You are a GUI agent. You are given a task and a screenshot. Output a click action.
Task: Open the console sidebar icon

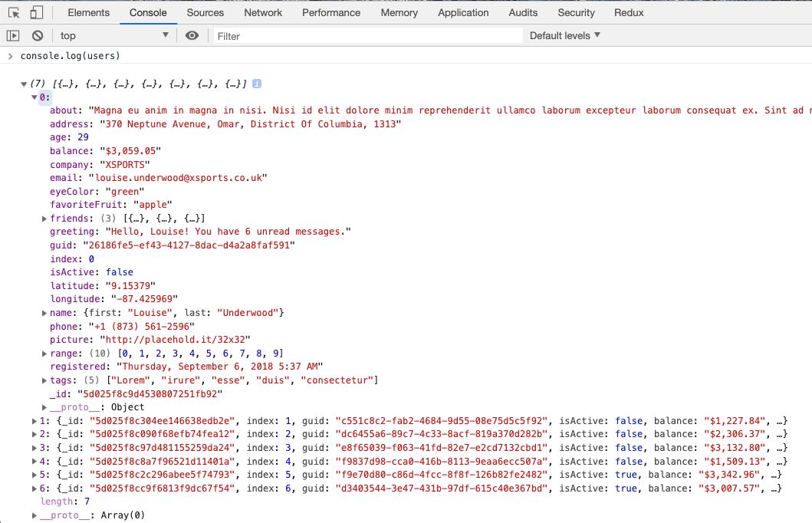click(x=13, y=35)
